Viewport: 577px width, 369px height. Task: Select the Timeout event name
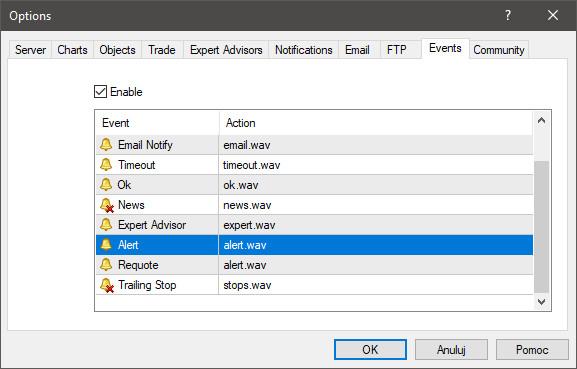click(x=136, y=165)
